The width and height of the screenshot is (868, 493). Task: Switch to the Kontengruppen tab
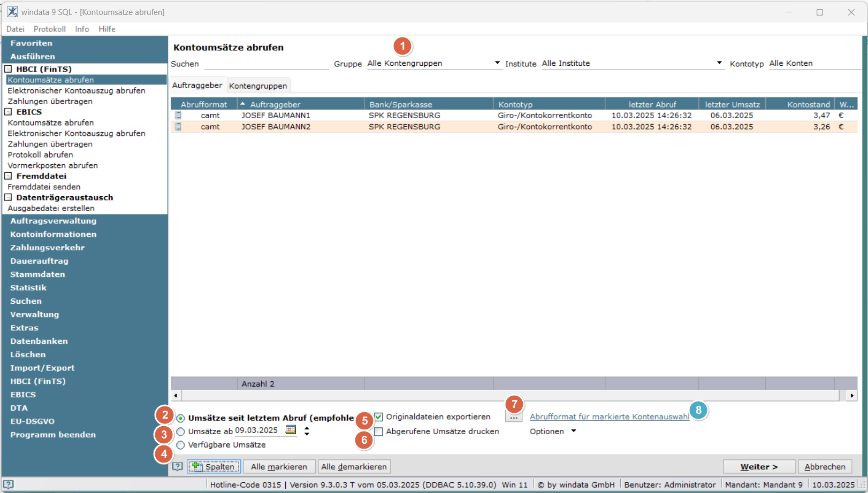click(258, 86)
